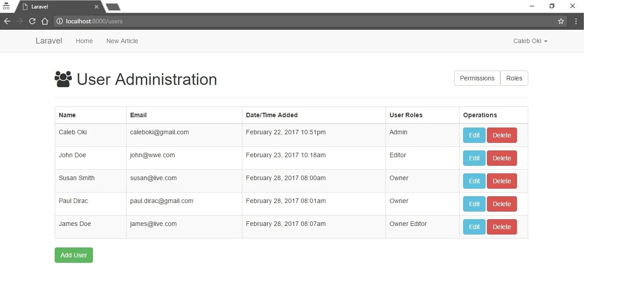This screenshot has height=296, width=644.
Task: Bookmark page with the star icon
Action: pos(561,21)
